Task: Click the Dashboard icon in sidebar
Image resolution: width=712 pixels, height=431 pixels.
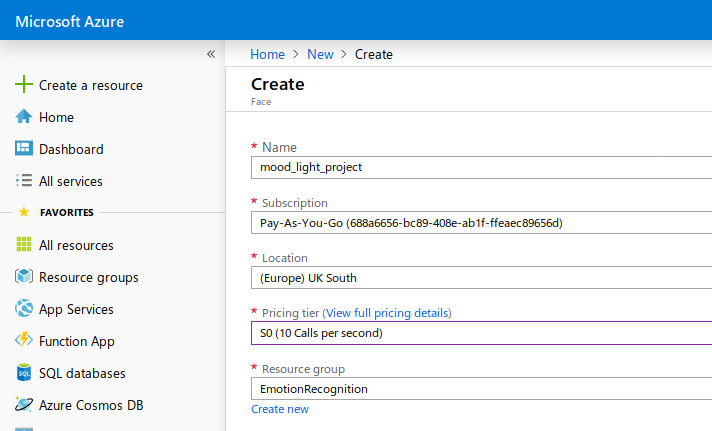Action: 24,149
